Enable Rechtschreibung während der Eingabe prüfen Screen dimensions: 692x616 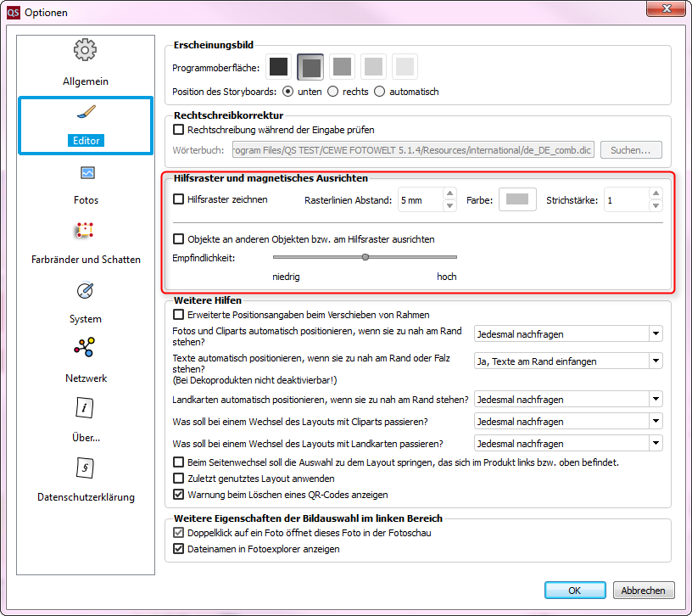tap(178, 129)
